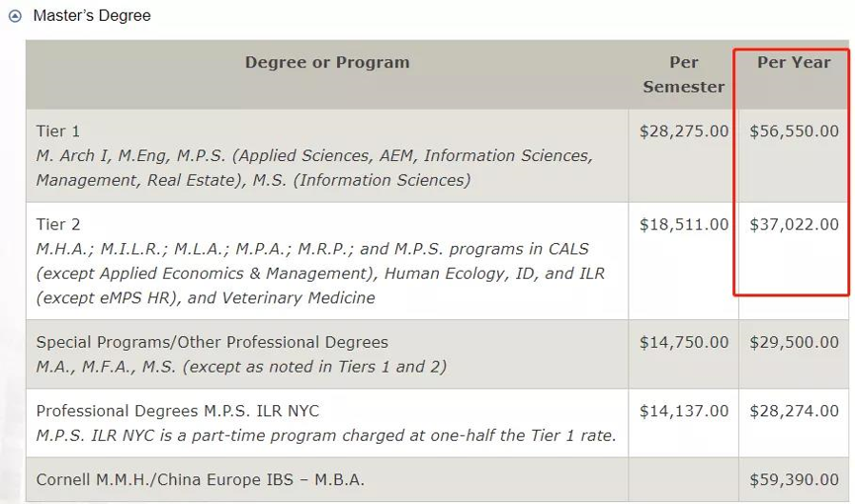Click the $14,750.00 per-semester amount

coord(684,342)
